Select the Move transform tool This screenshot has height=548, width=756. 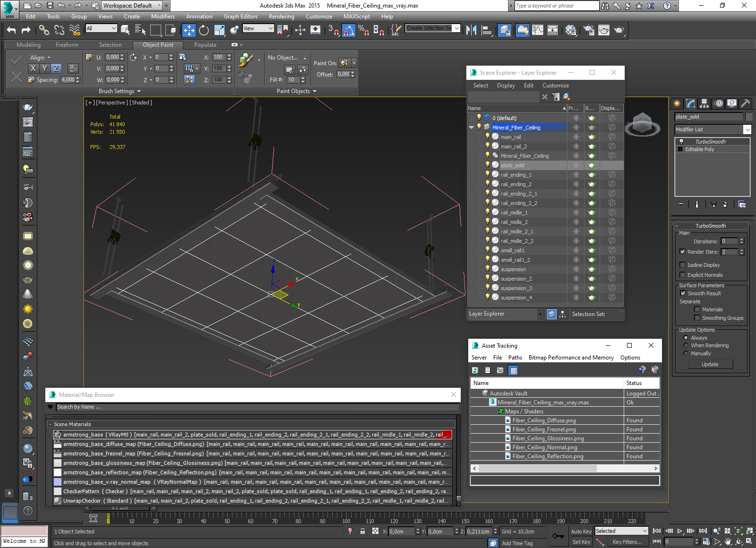(x=189, y=30)
